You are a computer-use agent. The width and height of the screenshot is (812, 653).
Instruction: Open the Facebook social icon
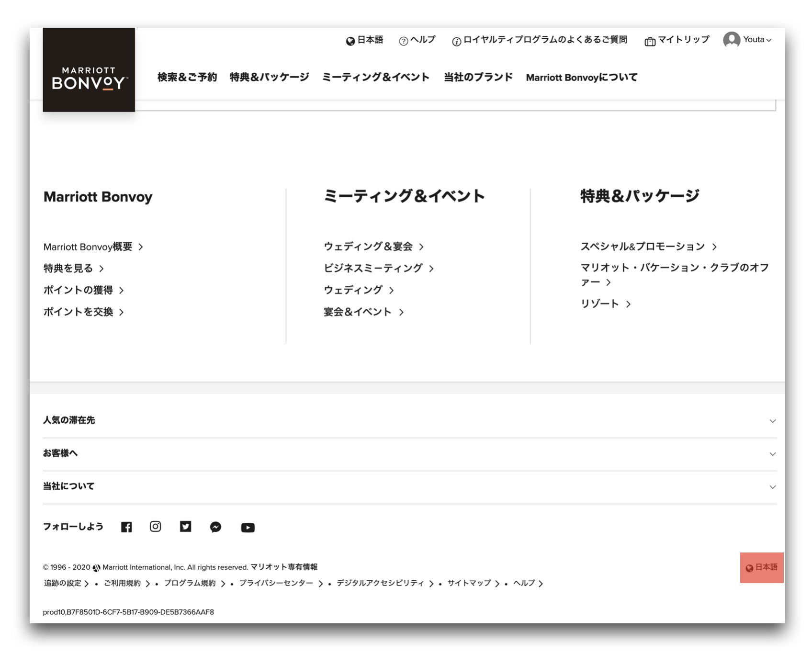126,527
